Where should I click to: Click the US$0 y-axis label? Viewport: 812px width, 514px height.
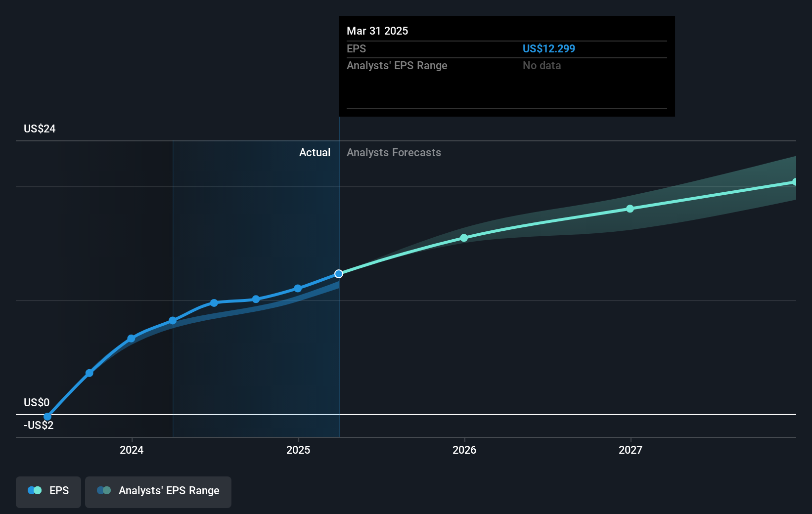pos(37,402)
